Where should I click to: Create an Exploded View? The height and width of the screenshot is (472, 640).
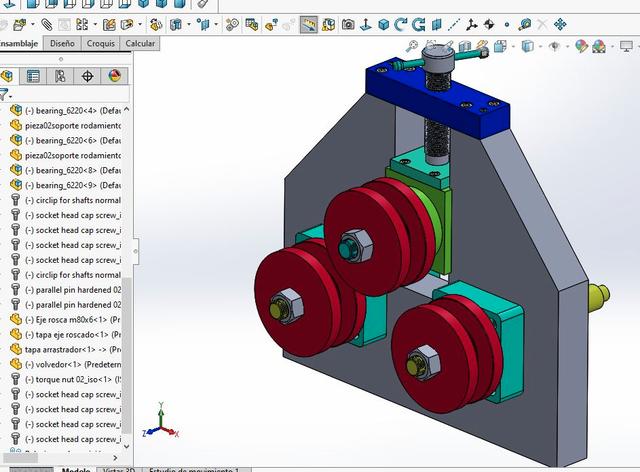[271, 25]
